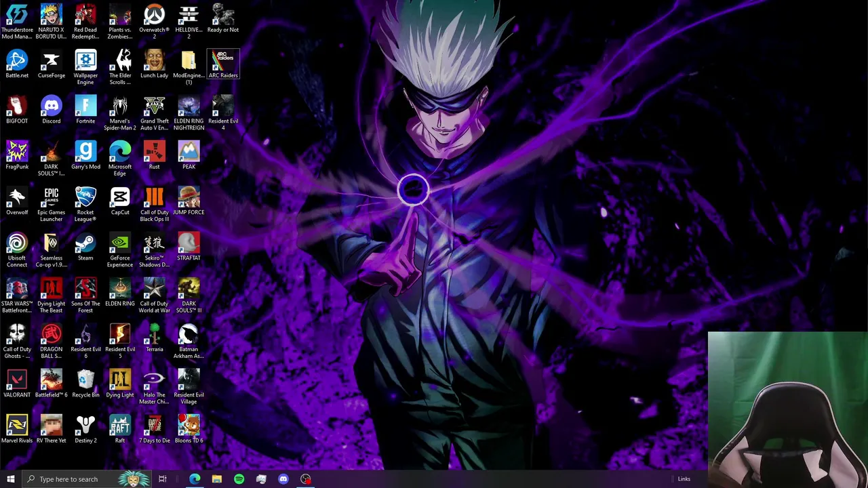This screenshot has height=488, width=868.
Task: Select the STAR WARS Battlefront icon
Action: (x=17, y=295)
